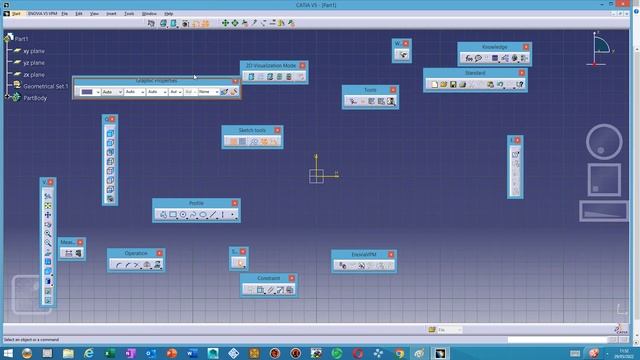Viewport: 640px width, 360px height.
Task: Toggle Grid in Sketch tools
Action: [233, 141]
